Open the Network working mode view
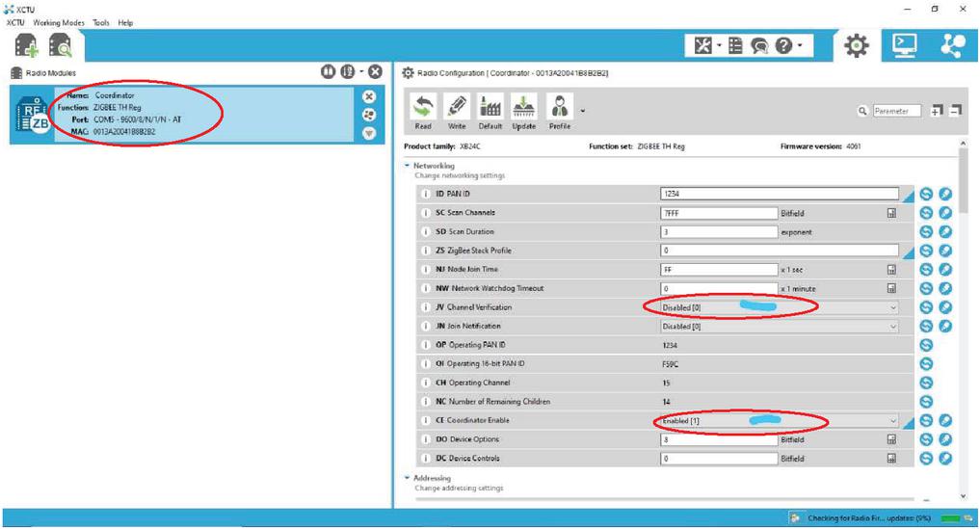Image resolution: width=980 pixels, height=529 pixels. [949, 45]
